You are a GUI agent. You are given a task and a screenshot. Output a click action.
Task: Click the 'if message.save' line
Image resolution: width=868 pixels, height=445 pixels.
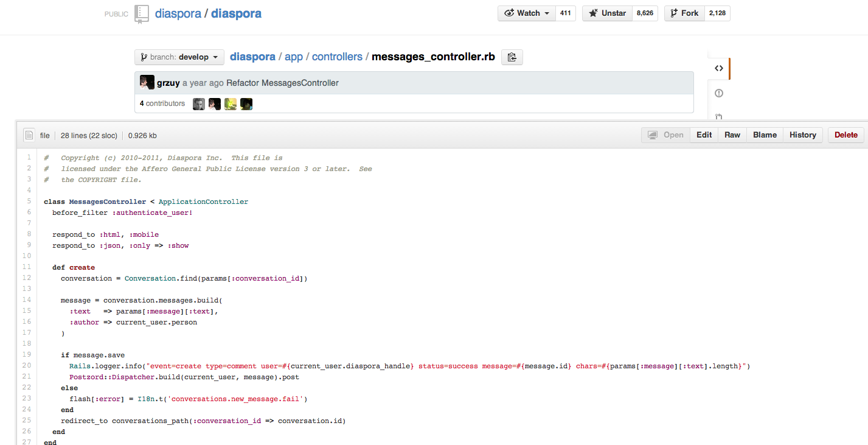(93, 355)
